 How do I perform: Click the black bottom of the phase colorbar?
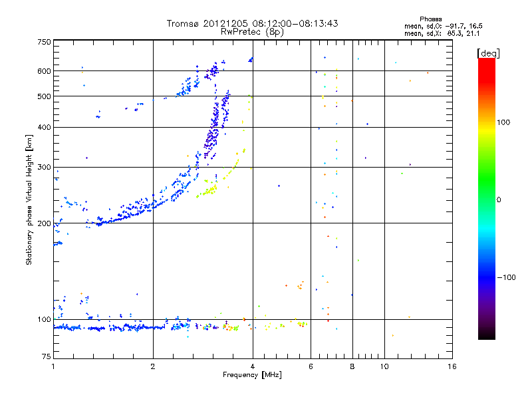click(487, 334)
